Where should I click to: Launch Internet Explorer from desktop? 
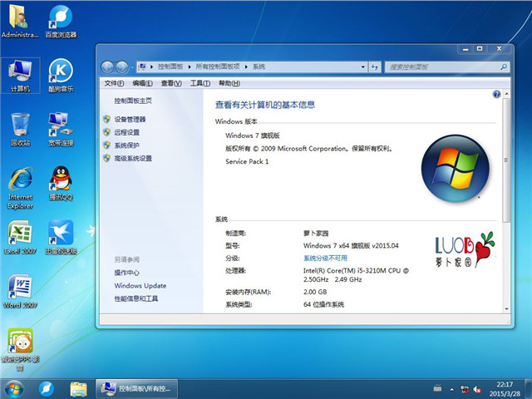pos(20,189)
